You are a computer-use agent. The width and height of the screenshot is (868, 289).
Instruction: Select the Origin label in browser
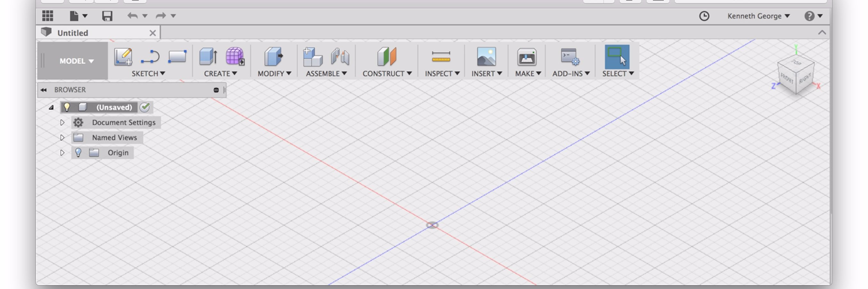[x=118, y=153]
